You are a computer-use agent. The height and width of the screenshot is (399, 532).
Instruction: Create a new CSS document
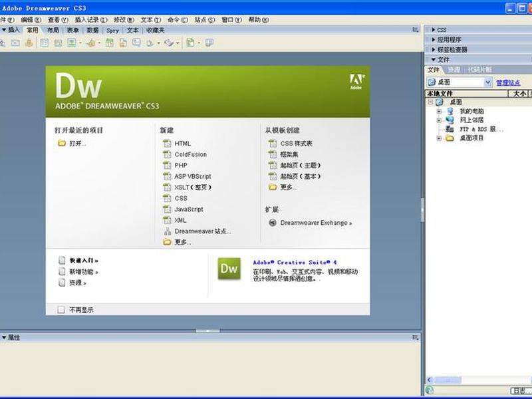175,198
